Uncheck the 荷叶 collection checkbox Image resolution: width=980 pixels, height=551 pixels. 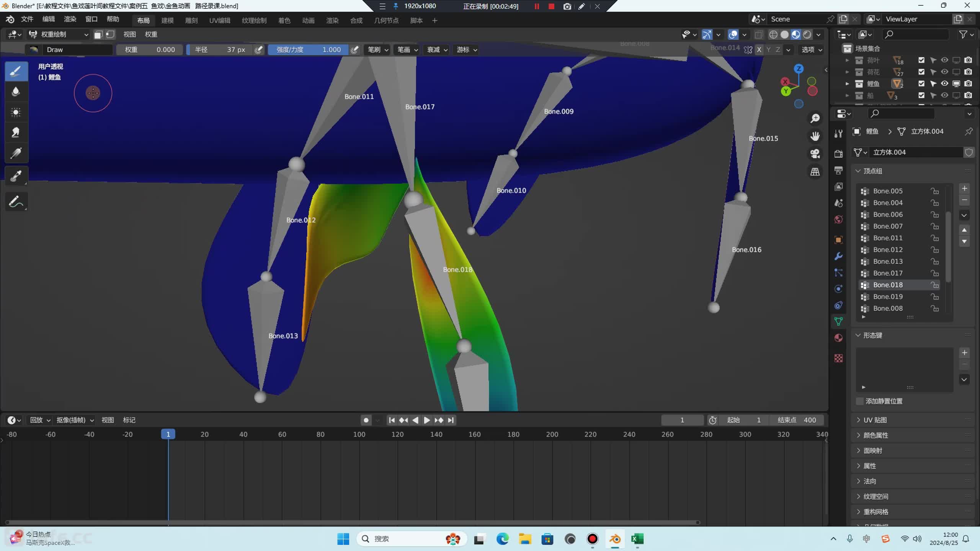921,60
